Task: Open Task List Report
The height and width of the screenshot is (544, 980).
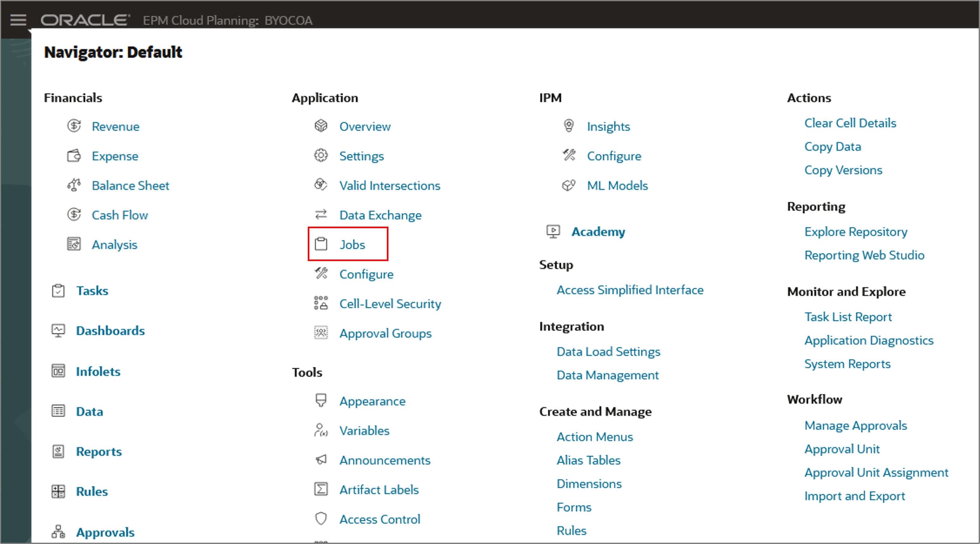Action: click(x=848, y=317)
